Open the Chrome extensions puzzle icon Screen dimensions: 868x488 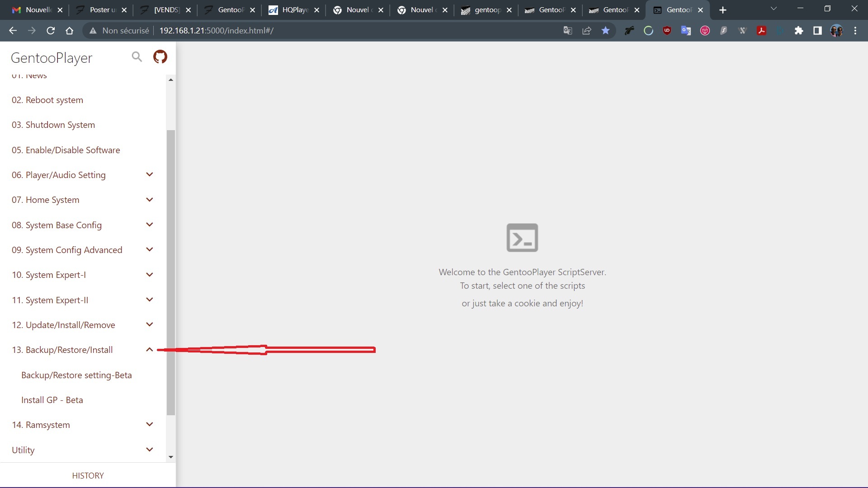[x=799, y=31]
